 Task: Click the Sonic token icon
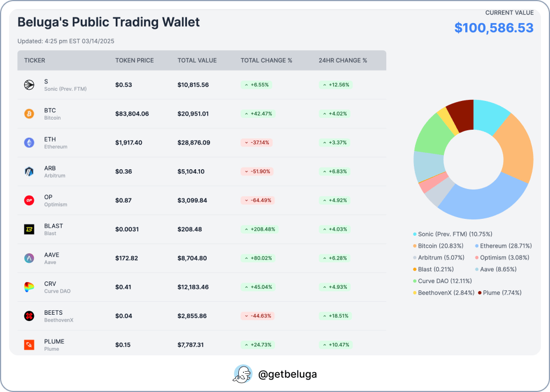click(29, 85)
